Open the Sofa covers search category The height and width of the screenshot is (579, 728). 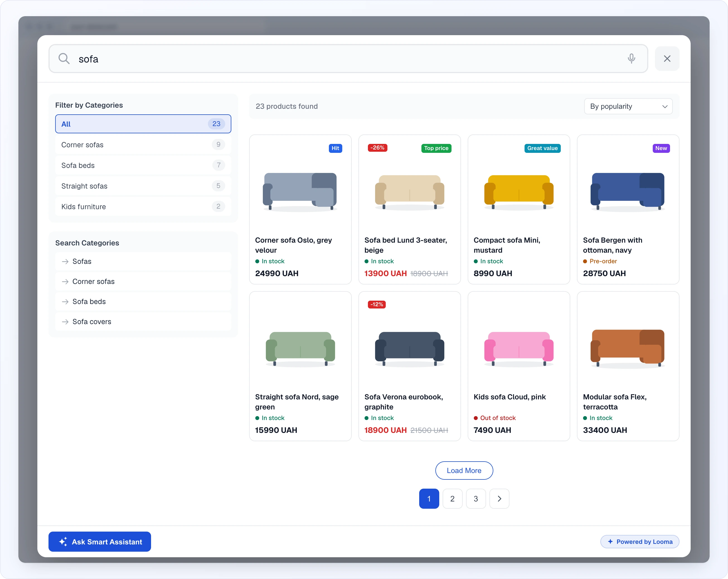point(143,322)
